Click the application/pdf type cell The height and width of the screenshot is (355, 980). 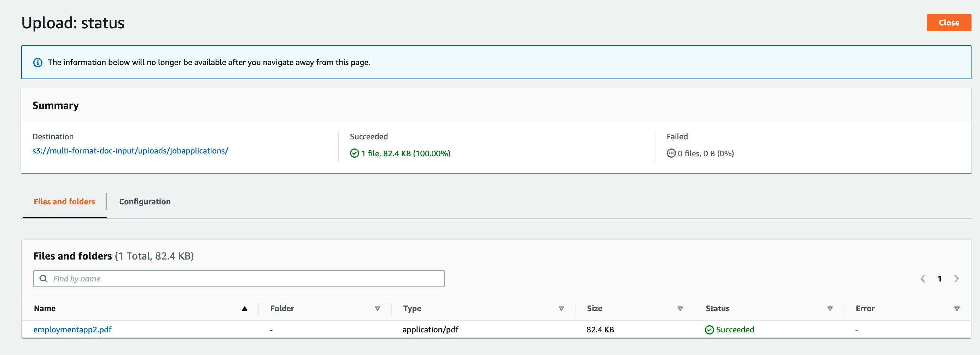430,330
